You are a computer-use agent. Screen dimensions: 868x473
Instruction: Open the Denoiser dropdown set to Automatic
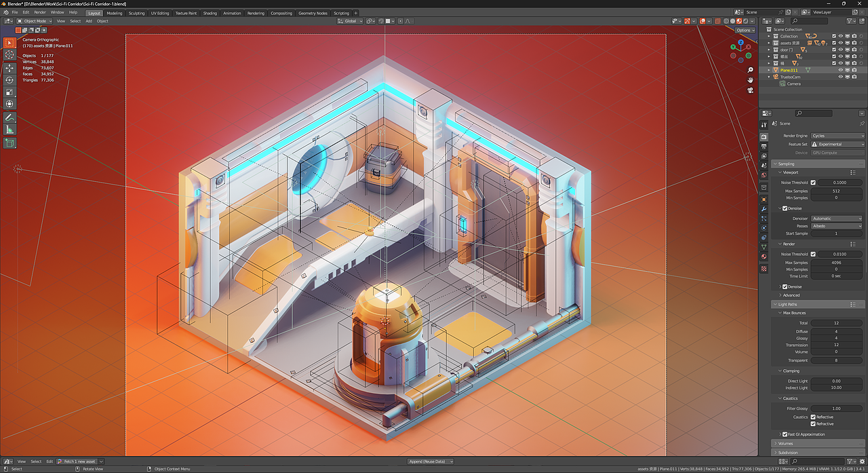point(836,219)
